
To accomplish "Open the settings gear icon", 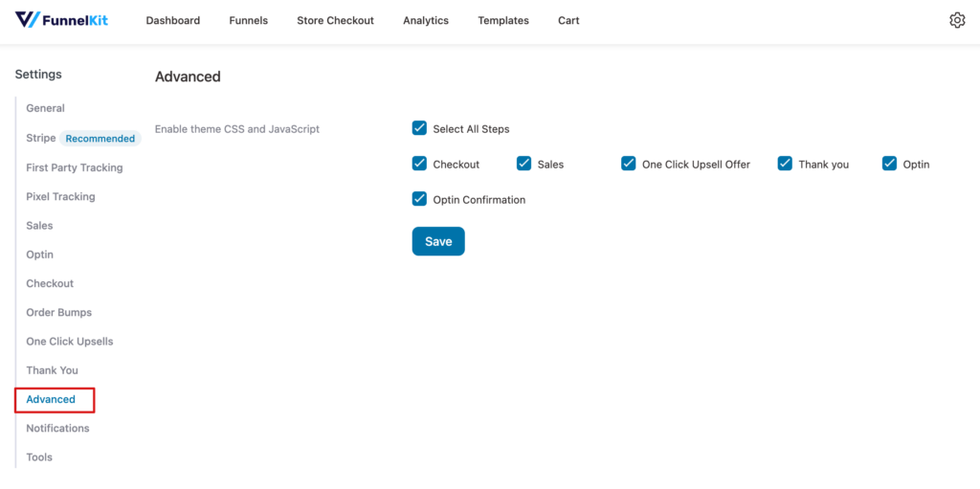I will (x=957, y=21).
